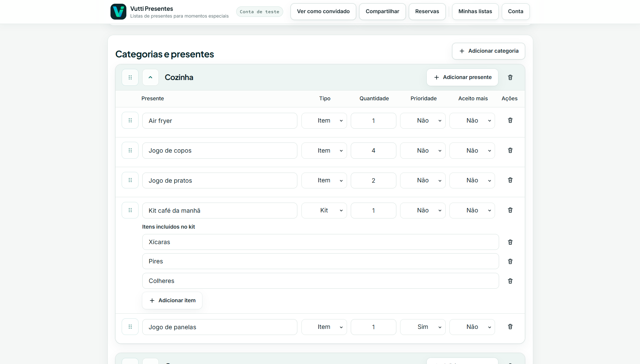The height and width of the screenshot is (364, 640).
Task: Click Adicionar presente in Cozinha
Action: click(x=462, y=77)
